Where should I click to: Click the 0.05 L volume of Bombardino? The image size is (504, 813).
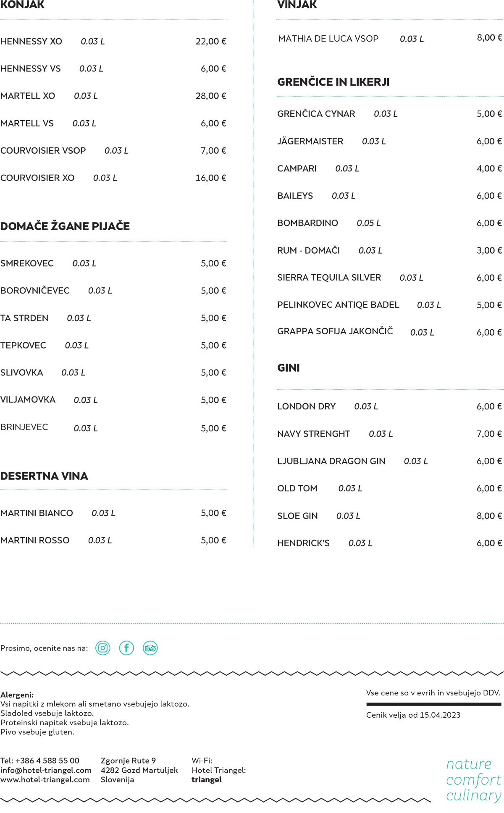pyautogui.click(x=369, y=223)
